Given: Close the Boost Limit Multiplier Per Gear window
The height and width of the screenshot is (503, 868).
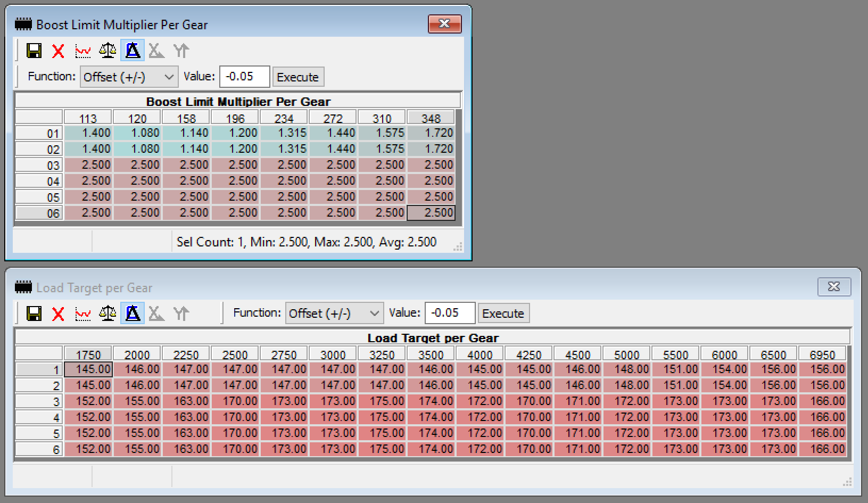Looking at the screenshot, I should [x=444, y=23].
